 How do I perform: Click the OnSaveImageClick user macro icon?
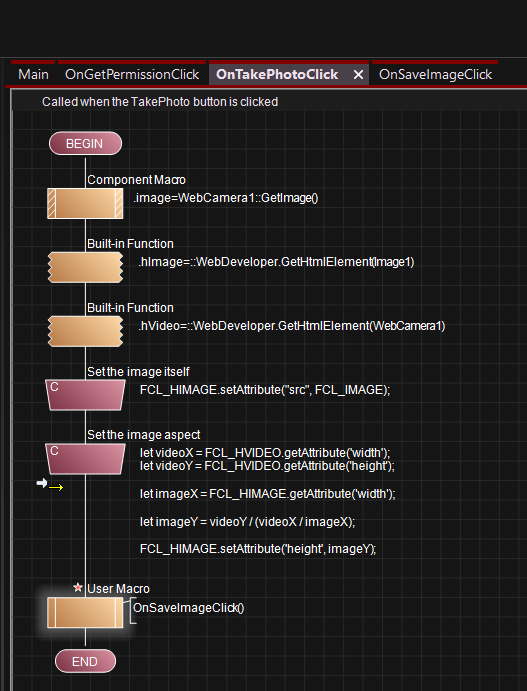tap(85, 613)
